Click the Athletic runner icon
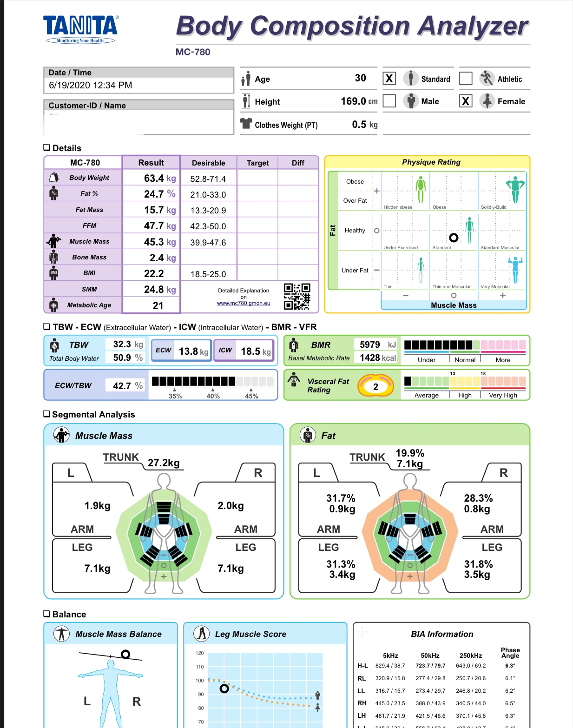573x728 pixels. (487, 78)
